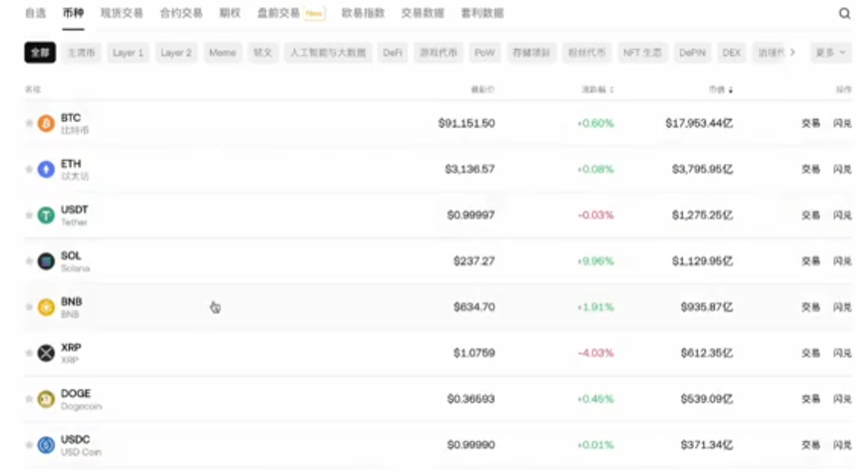Add DOGE to favorites star
Screen dimensions: 868x470
tap(29, 399)
